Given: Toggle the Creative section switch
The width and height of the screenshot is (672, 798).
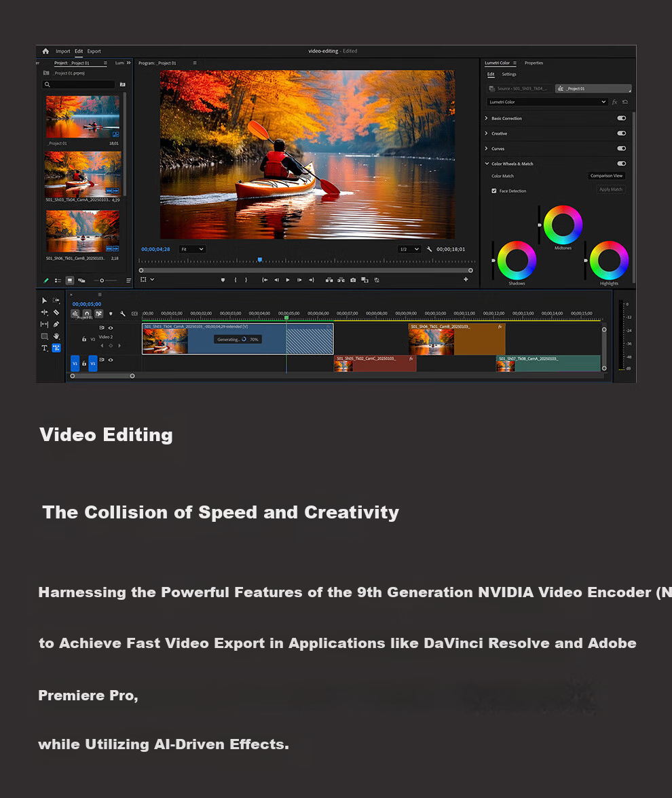Looking at the screenshot, I should 622,133.
